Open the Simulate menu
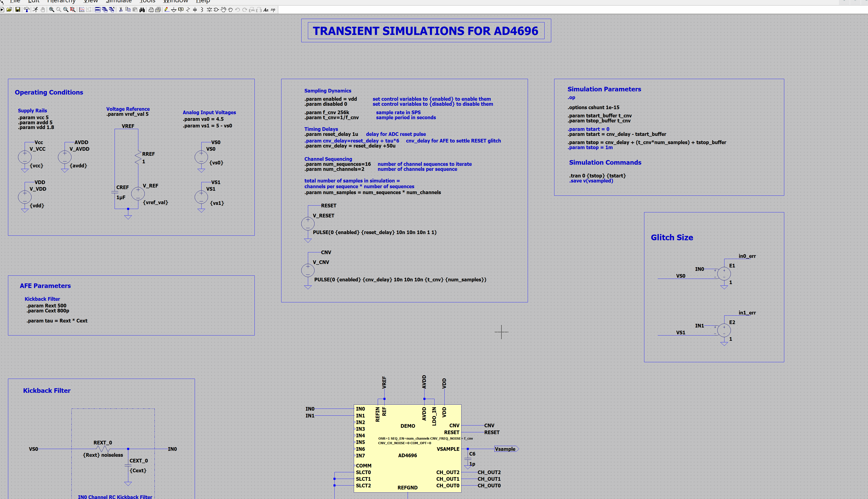 (119, 1)
